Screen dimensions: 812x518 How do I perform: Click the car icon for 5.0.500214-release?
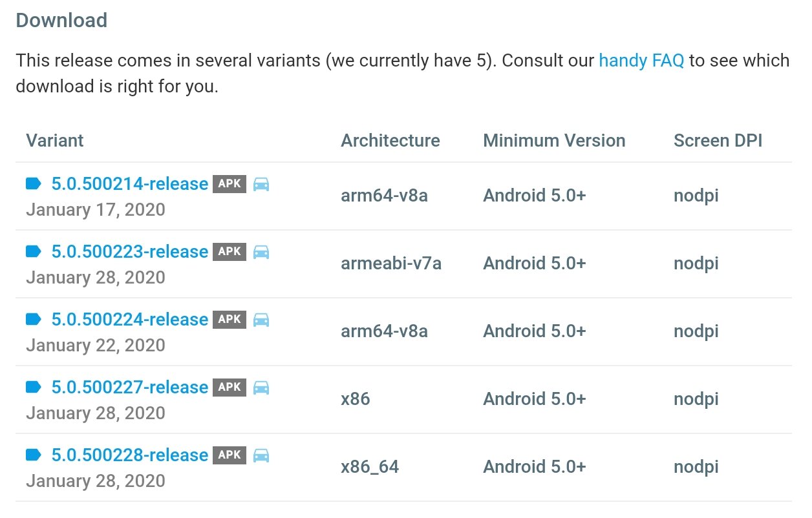pyautogui.click(x=261, y=185)
